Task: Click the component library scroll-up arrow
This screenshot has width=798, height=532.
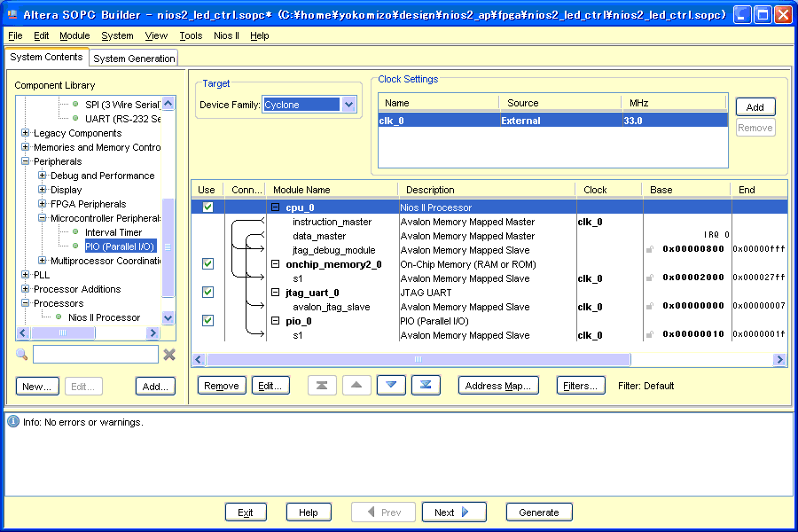Action: (168, 104)
